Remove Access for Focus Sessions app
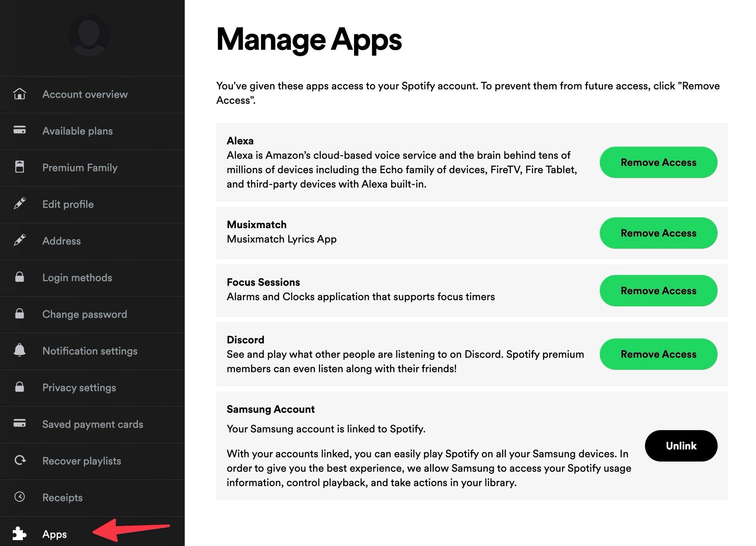Viewport: 756px width, 546px height. (659, 290)
